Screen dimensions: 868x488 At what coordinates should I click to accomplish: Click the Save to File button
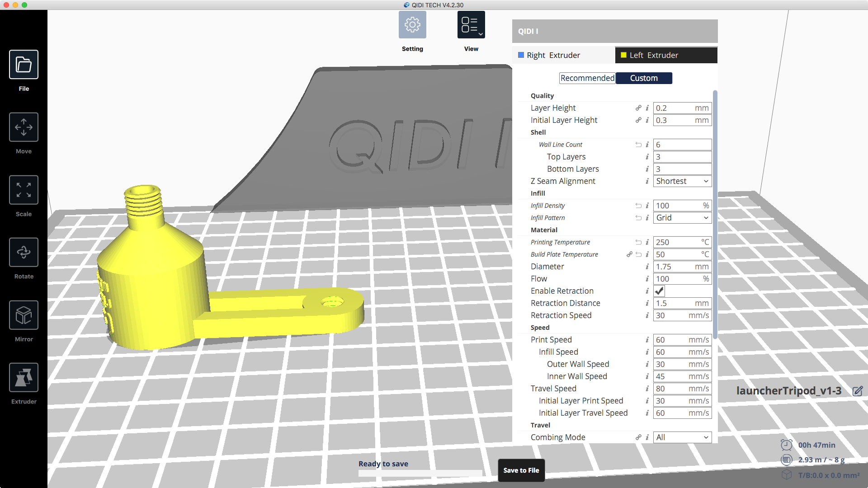[x=521, y=470]
